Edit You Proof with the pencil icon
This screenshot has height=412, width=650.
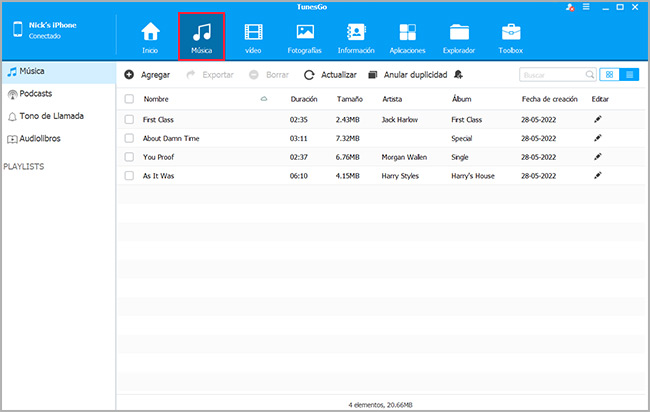(597, 157)
